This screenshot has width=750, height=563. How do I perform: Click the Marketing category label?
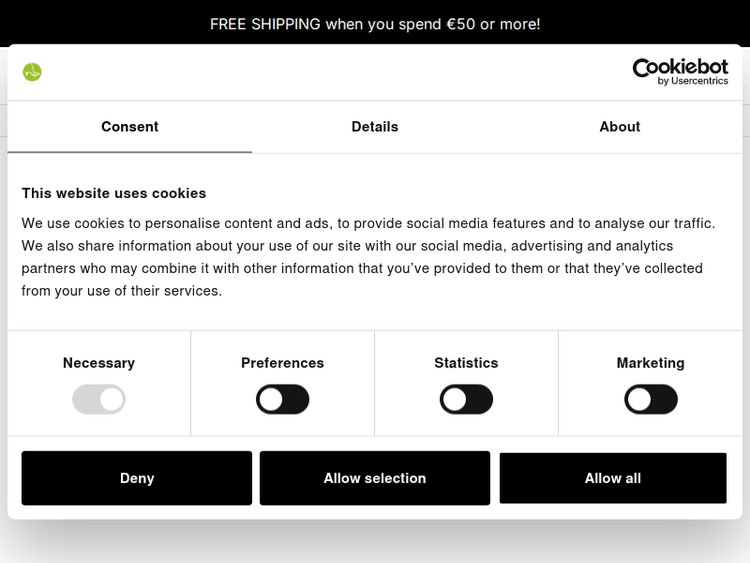651,363
